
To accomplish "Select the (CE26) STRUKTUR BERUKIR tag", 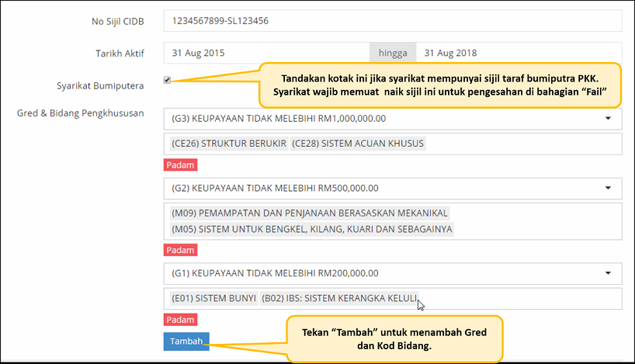I will coord(228,144).
